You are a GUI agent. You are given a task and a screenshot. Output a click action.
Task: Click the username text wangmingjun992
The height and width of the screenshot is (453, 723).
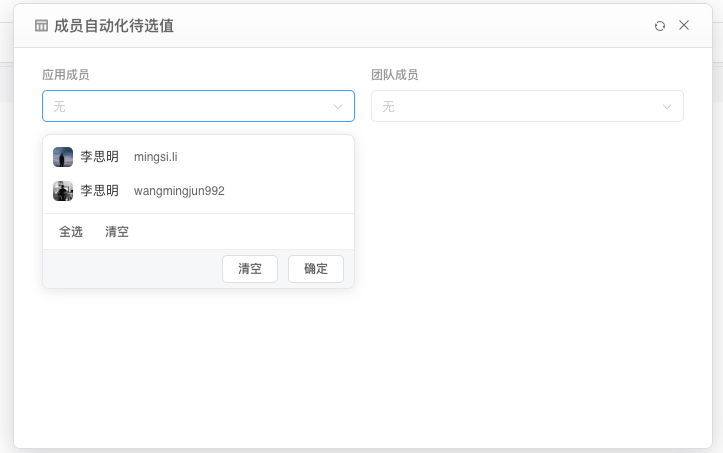(x=179, y=191)
